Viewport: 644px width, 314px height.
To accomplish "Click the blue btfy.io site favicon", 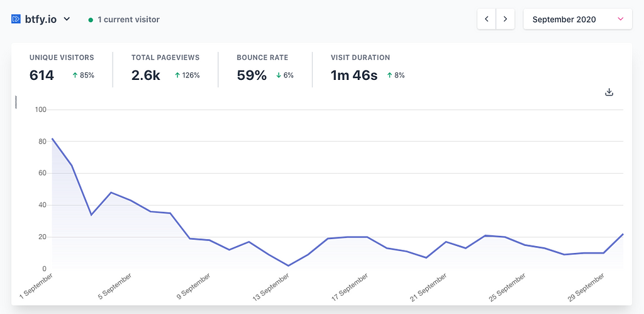I will point(16,20).
